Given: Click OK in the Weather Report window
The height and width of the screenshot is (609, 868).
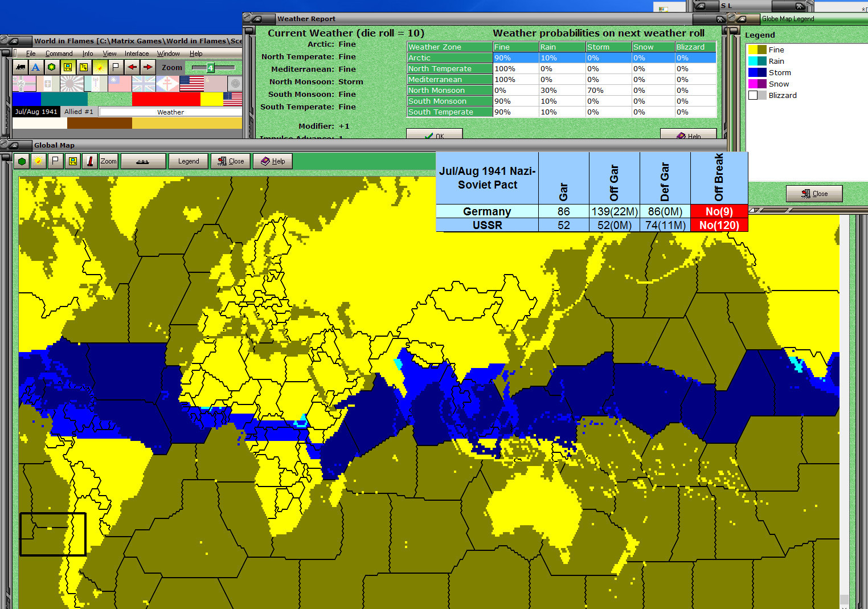Looking at the screenshot, I should [434, 135].
